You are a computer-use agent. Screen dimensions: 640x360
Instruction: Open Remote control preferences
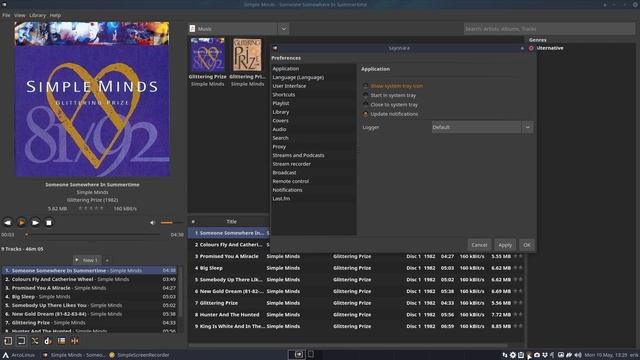313,181
